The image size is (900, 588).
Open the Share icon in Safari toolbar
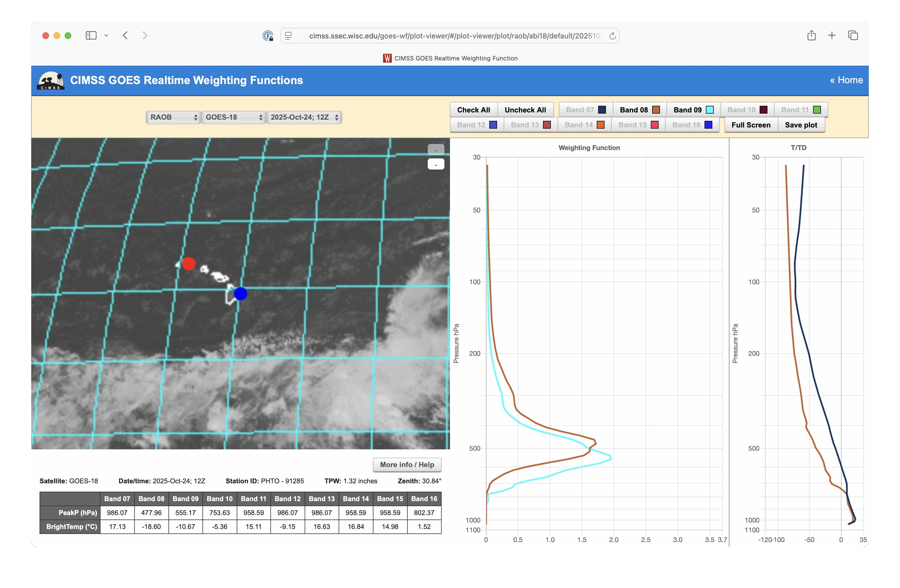(811, 36)
